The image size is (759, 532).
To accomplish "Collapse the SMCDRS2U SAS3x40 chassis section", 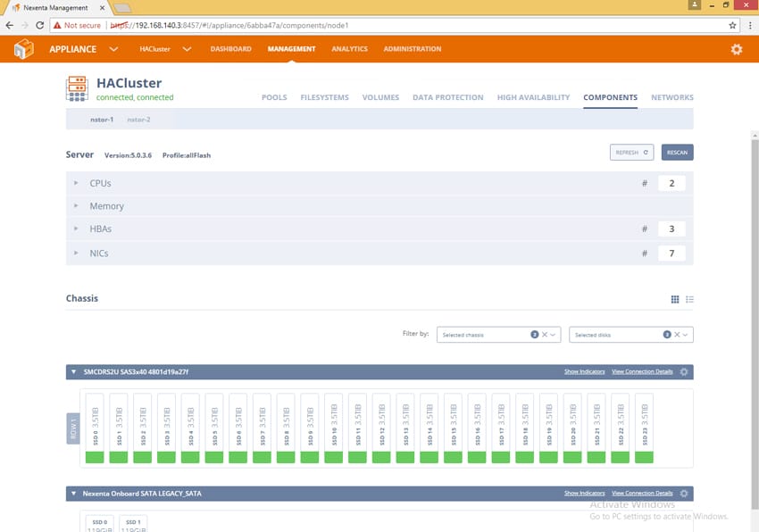I will coord(73,371).
